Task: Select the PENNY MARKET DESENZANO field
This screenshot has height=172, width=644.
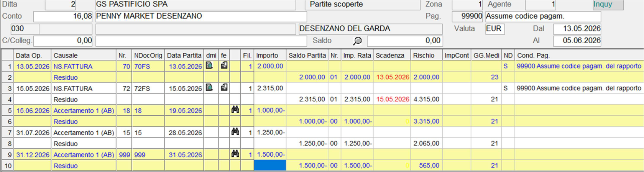Action: click(201, 16)
